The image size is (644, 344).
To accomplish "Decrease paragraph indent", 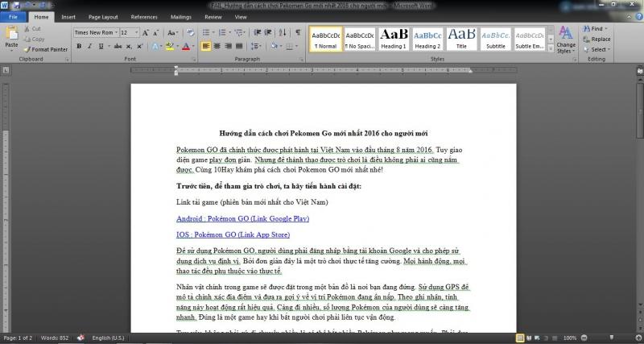I will 258,32.
